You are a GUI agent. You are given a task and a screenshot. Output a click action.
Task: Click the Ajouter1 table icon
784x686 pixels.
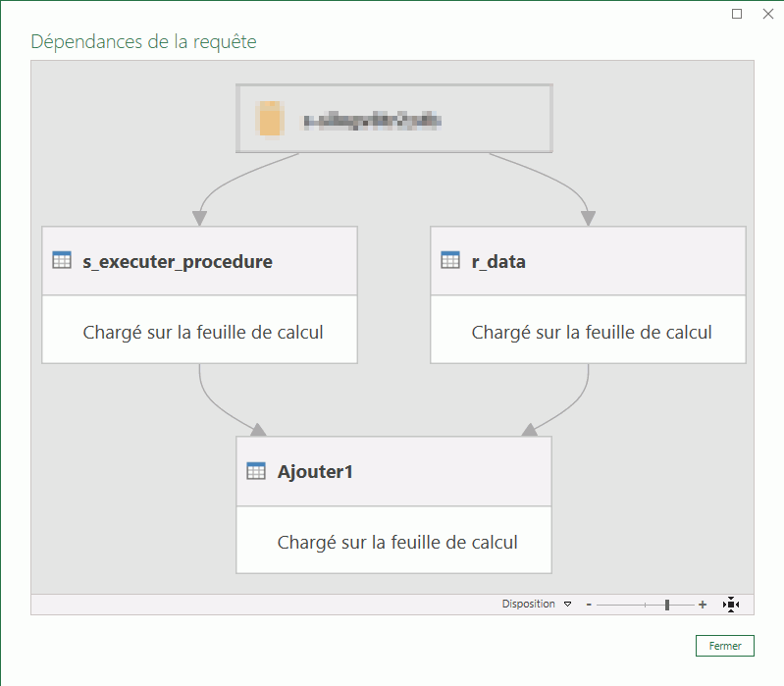coord(256,471)
